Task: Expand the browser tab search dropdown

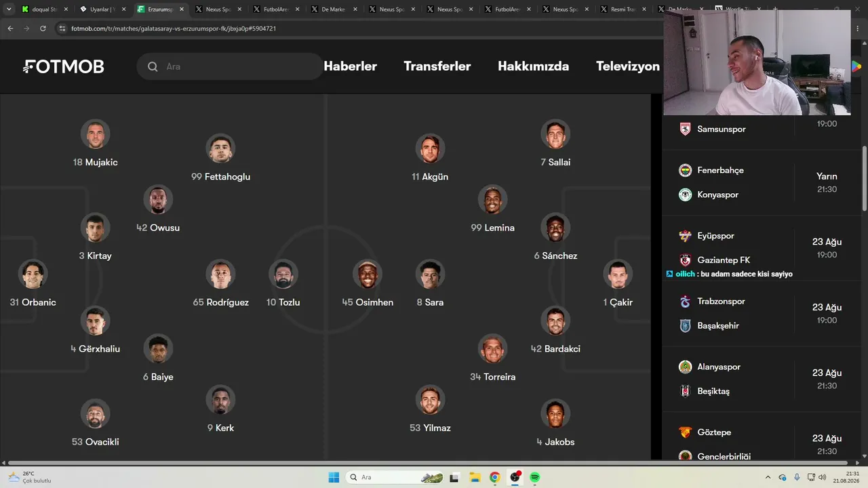Action: click(10, 9)
